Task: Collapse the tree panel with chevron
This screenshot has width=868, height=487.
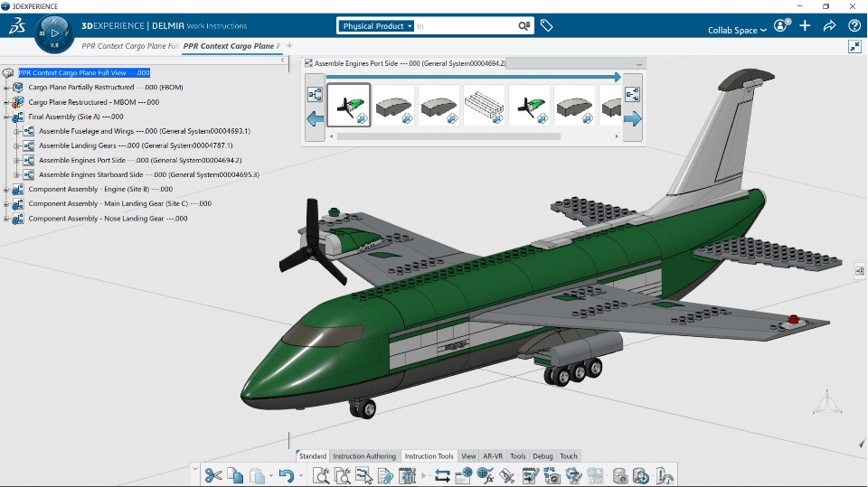Action: (x=282, y=60)
